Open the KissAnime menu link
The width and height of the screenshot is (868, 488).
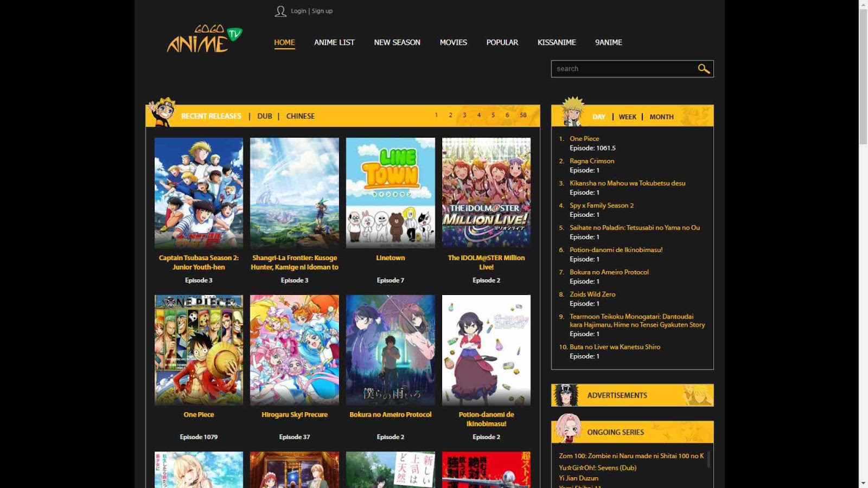557,42
